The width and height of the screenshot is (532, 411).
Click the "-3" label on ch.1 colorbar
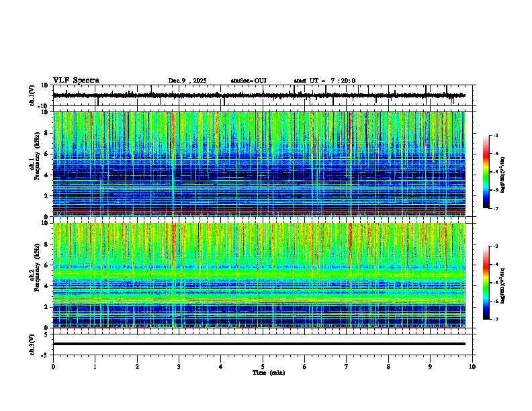pyautogui.click(x=496, y=135)
